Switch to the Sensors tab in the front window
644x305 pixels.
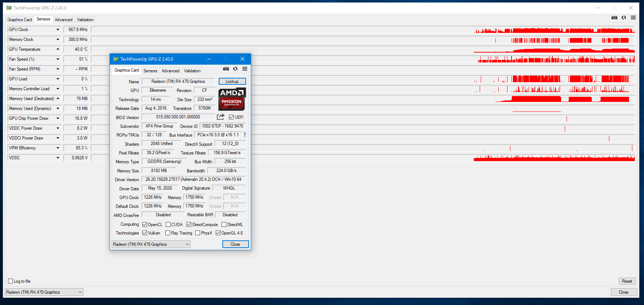click(150, 71)
